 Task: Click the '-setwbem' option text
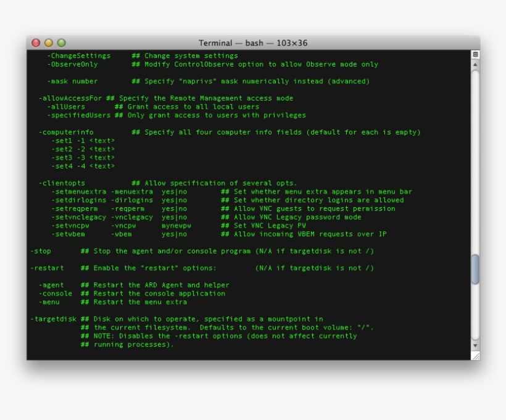click(68, 234)
